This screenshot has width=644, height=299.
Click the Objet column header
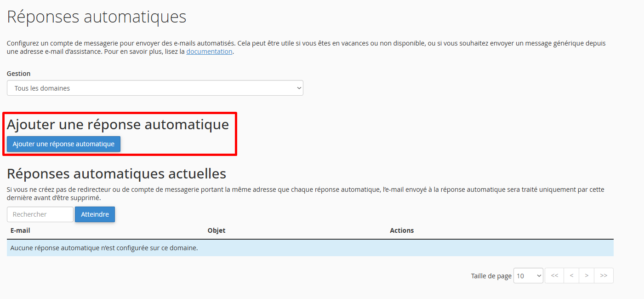click(x=217, y=230)
